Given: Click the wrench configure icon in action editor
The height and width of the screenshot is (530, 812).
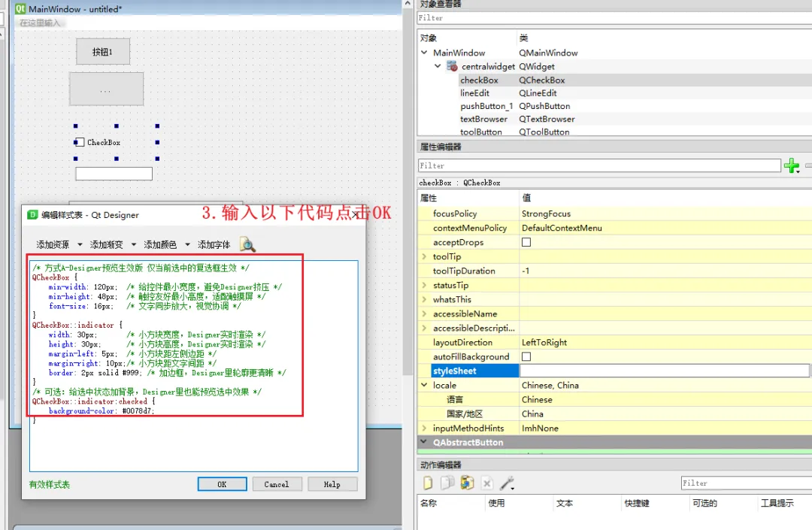Looking at the screenshot, I should [x=507, y=483].
